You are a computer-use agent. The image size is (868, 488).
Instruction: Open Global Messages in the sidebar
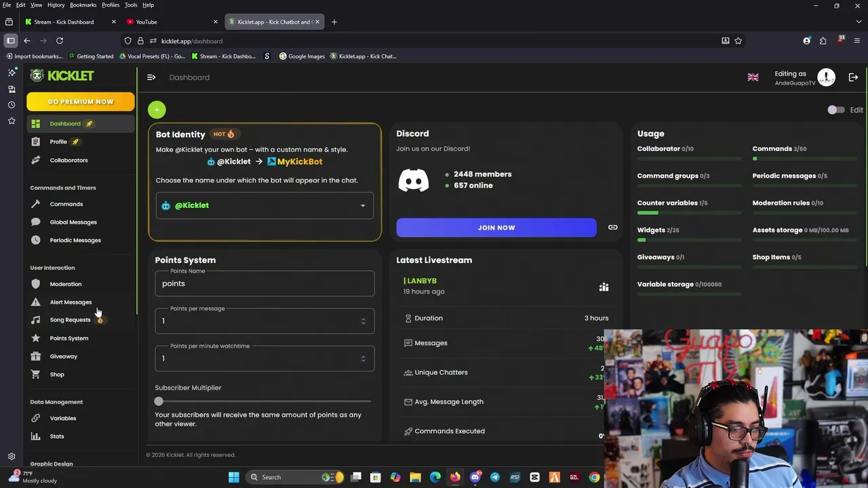(73, 222)
